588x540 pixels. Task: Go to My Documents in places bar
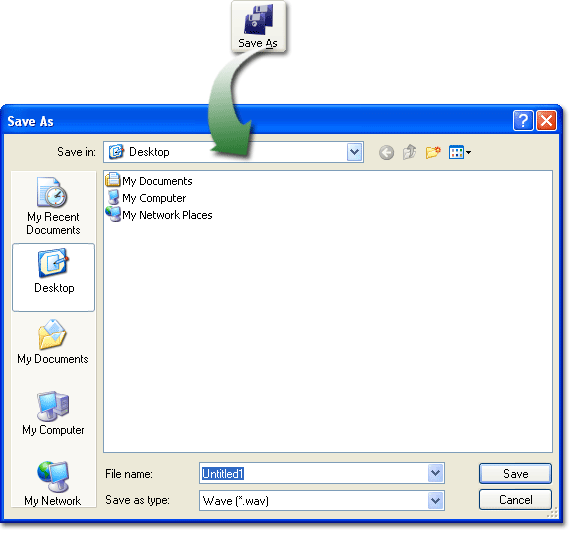(x=53, y=342)
